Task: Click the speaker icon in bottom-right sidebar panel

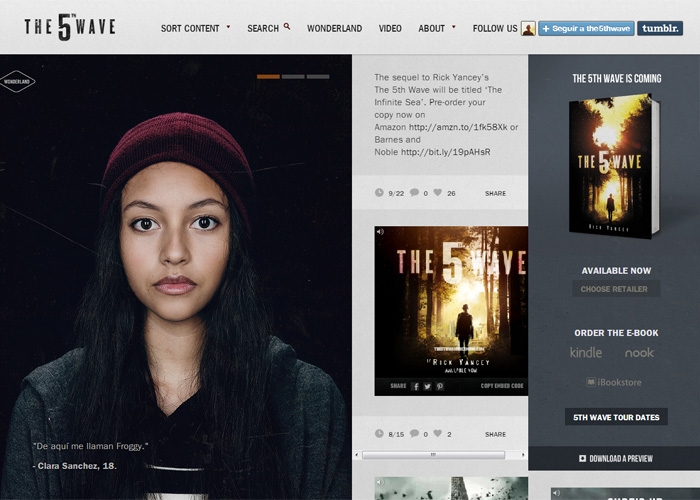Action: [556, 493]
